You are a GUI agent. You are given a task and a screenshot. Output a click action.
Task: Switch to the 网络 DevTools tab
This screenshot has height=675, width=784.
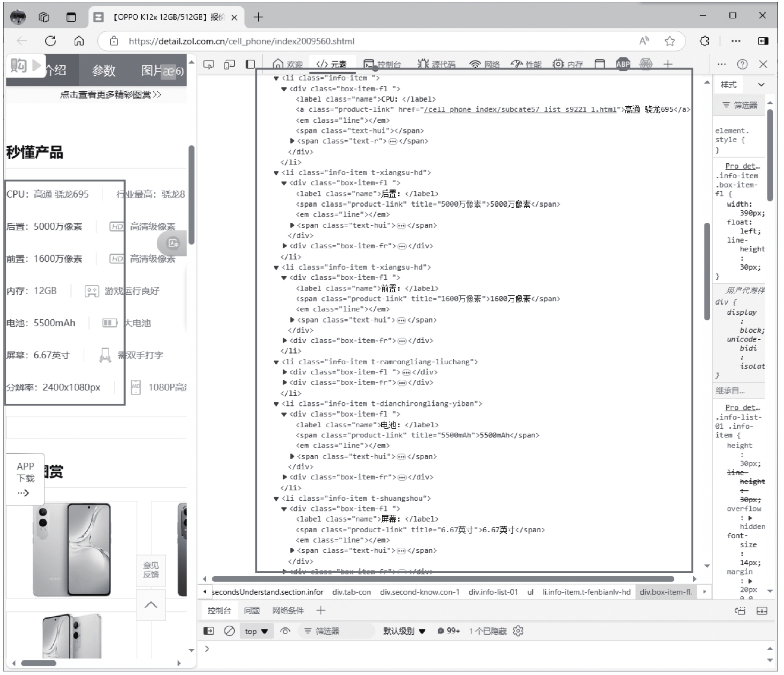(485, 64)
